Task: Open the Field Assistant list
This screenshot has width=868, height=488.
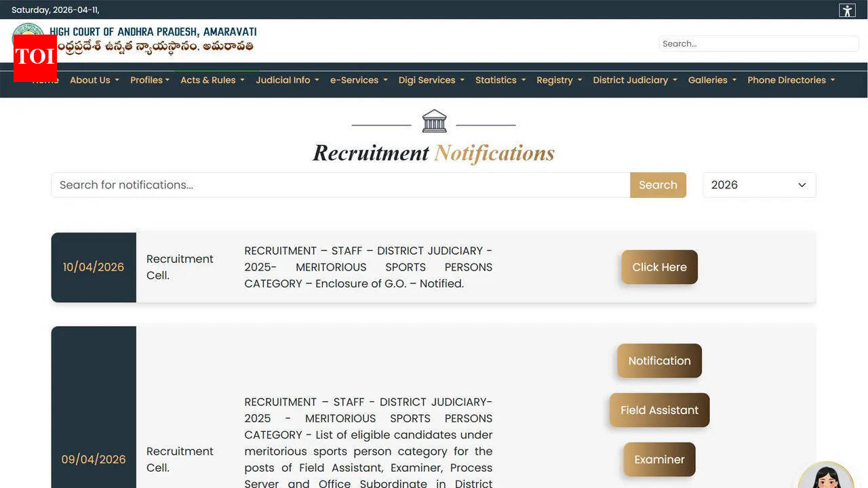Action: tap(658, 410)
